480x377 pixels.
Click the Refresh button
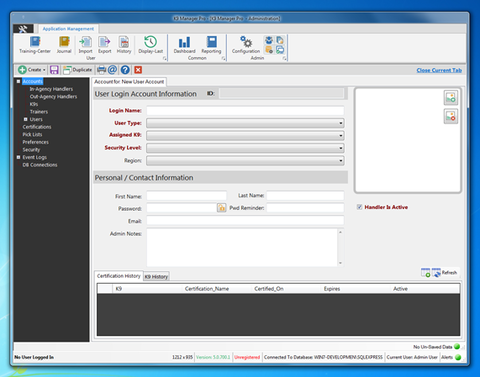coord(445,273)
